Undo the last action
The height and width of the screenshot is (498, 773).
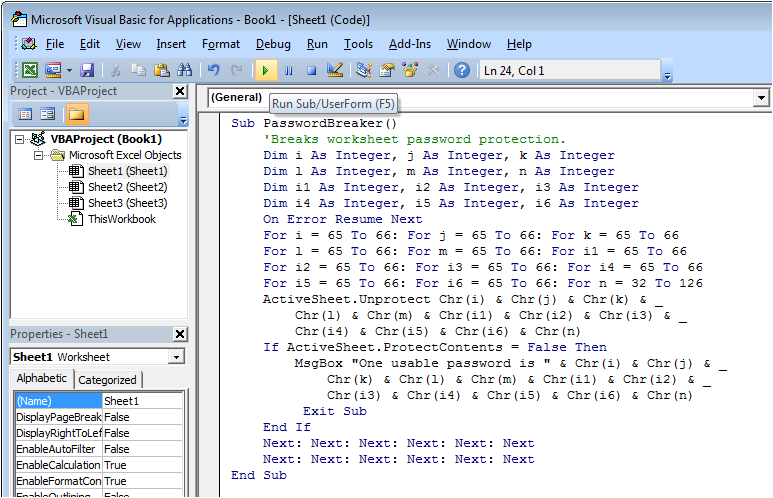(213, 70)
